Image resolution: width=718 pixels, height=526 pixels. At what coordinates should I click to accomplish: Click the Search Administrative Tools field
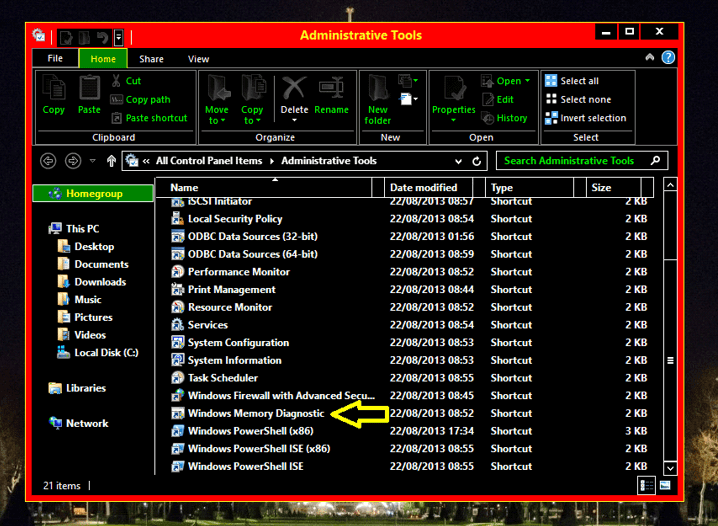(575, 161)
